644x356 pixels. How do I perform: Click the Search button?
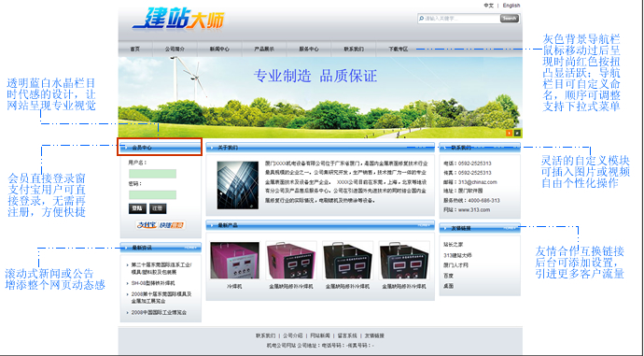tap(510, 19)
